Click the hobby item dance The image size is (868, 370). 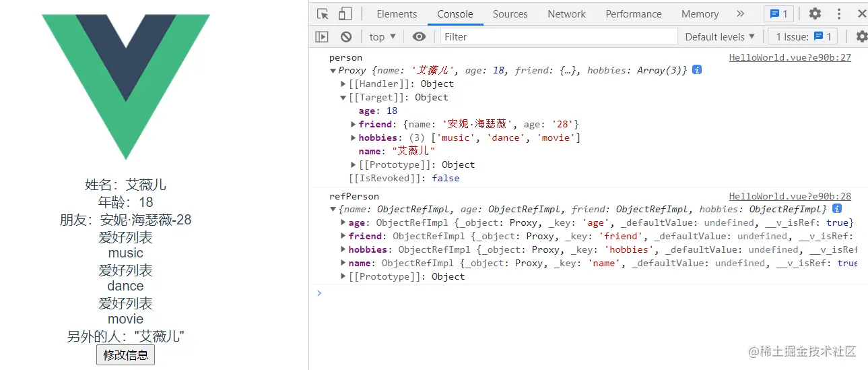coord(125,286)
